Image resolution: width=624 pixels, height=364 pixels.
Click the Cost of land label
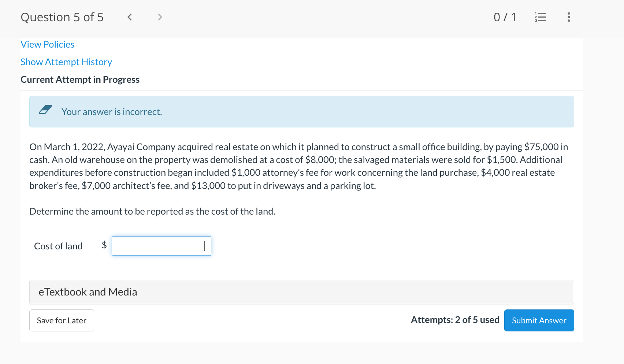pyautogui.click(x=58, y=246)
